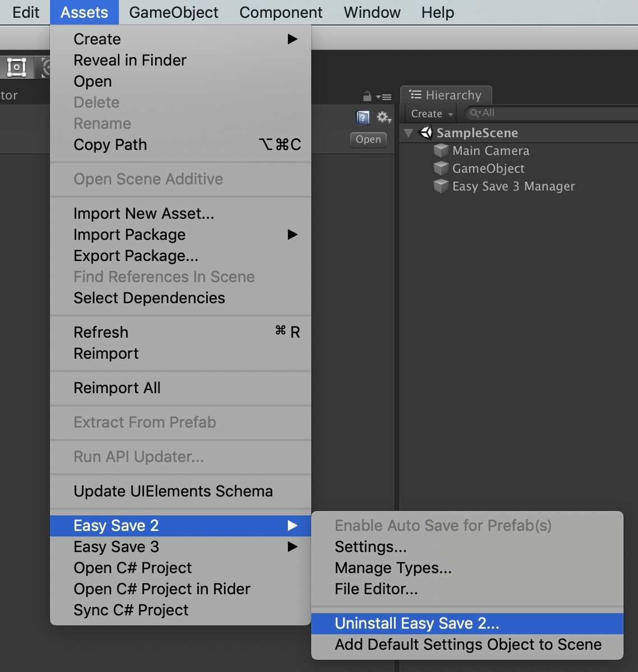
Task: Choose Add Default Settings Object to Scene
Action: pos(467,645)
